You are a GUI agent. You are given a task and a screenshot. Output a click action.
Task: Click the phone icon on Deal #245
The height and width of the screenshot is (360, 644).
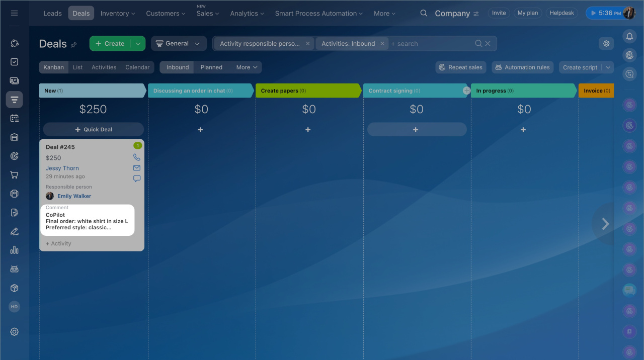point(136,157)
